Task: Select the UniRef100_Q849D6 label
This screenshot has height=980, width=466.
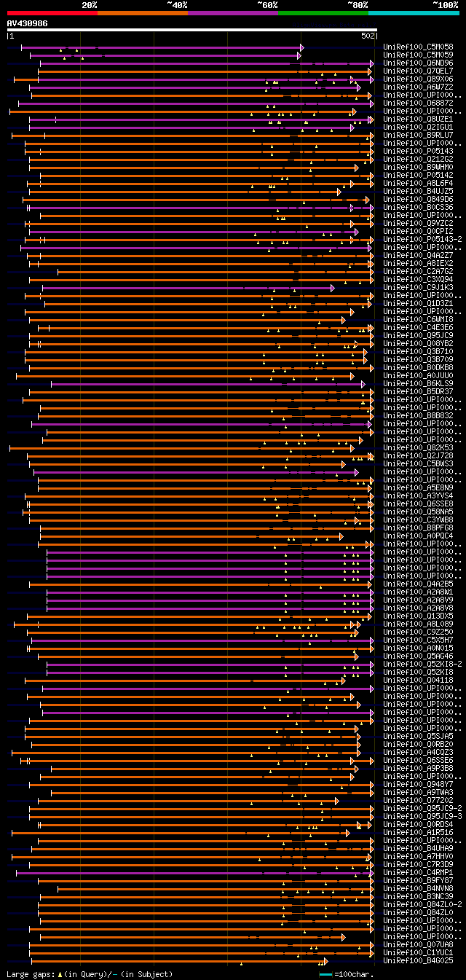Action: [418, 199]
